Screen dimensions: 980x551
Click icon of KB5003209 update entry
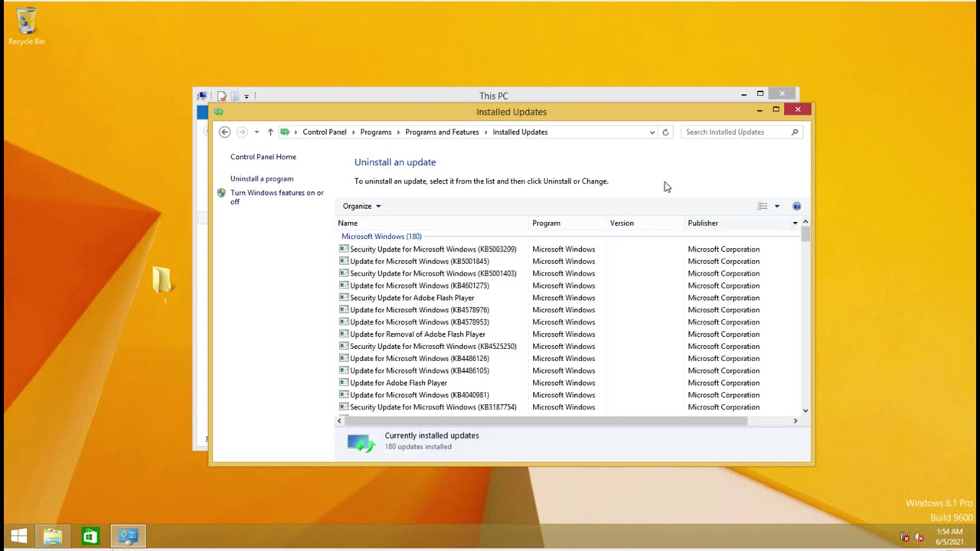344,249
